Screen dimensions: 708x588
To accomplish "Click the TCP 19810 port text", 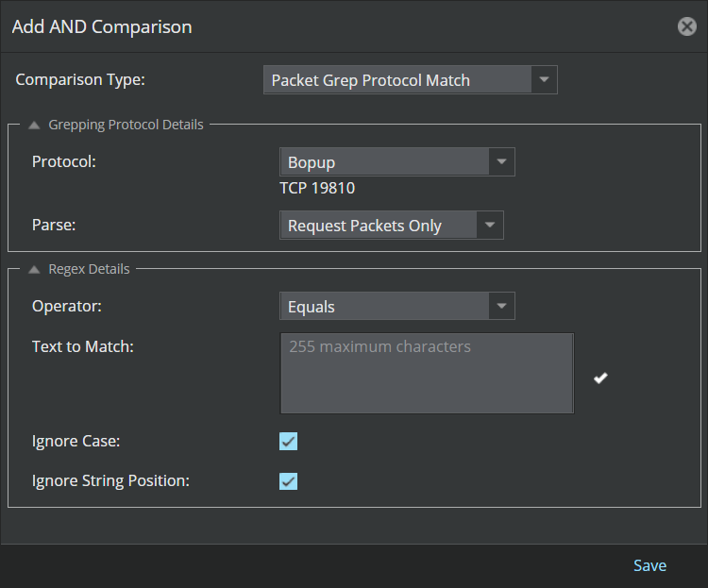I will [x=317, y=188].
